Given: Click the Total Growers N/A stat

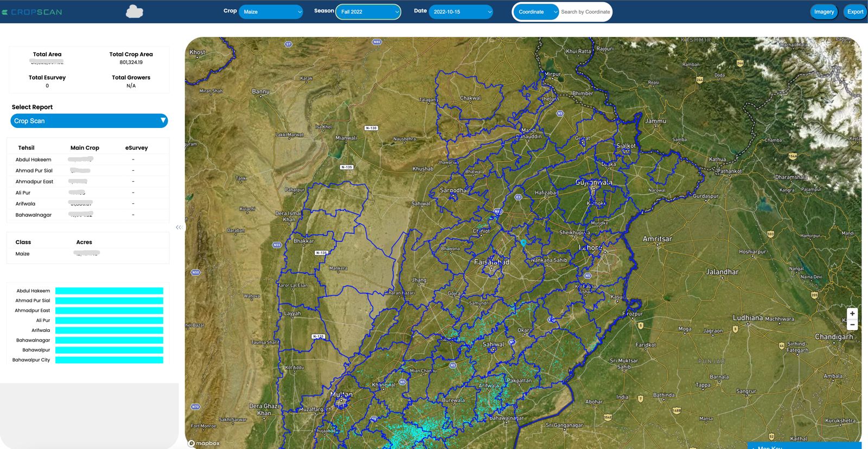Looking at the screenshot, I should [131, 81].
